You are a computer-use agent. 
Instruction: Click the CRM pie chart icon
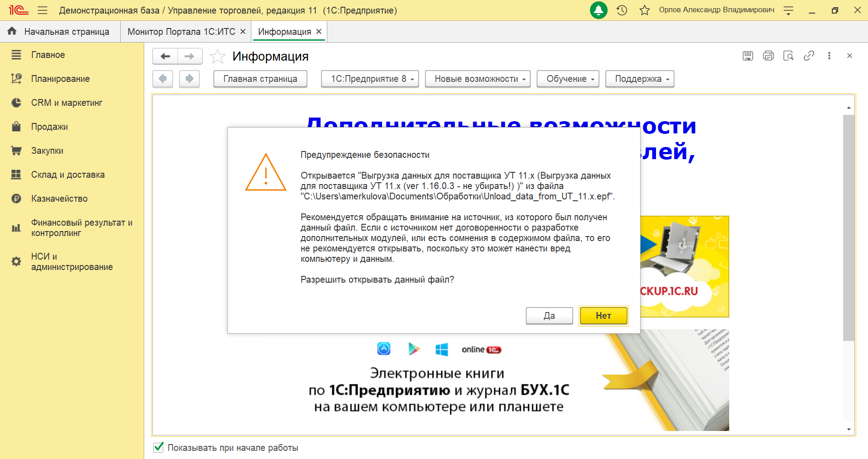tap(16, 103)
